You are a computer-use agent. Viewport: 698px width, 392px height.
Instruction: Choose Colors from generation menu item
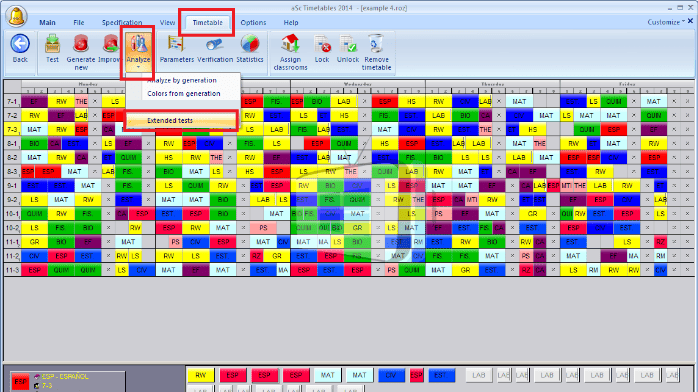click(183, 93)
